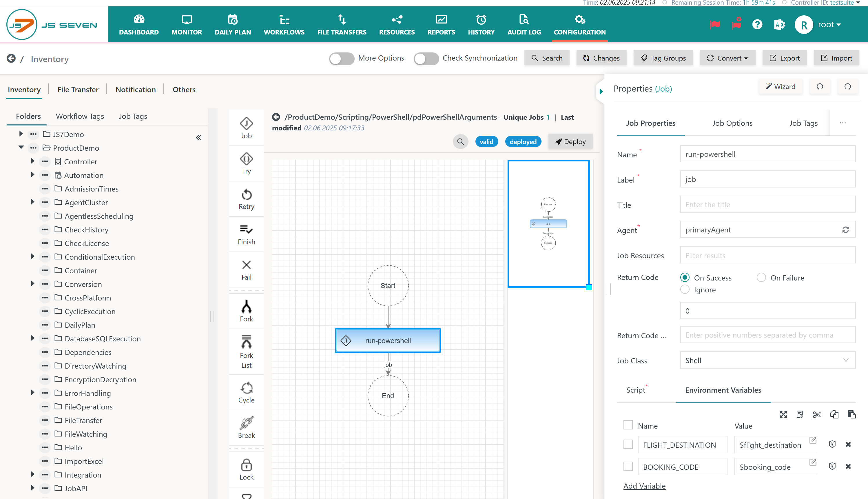Collapse the folder tree panel

tap(199, 138)
